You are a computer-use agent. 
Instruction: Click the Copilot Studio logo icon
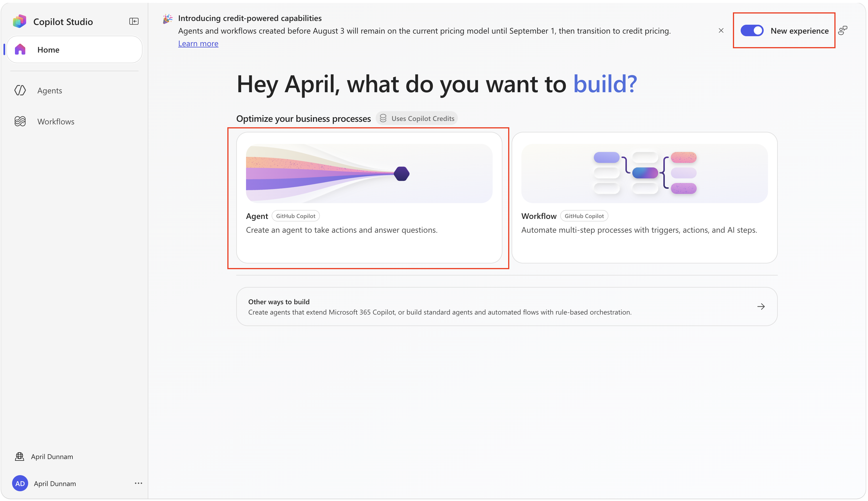pyautogui.click(x=19, y=21)
